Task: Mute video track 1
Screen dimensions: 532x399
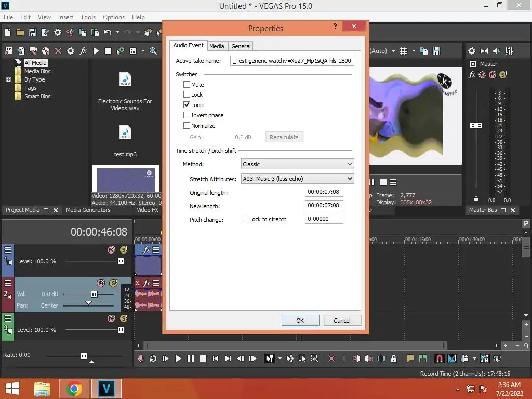Action: click(111, 250)
